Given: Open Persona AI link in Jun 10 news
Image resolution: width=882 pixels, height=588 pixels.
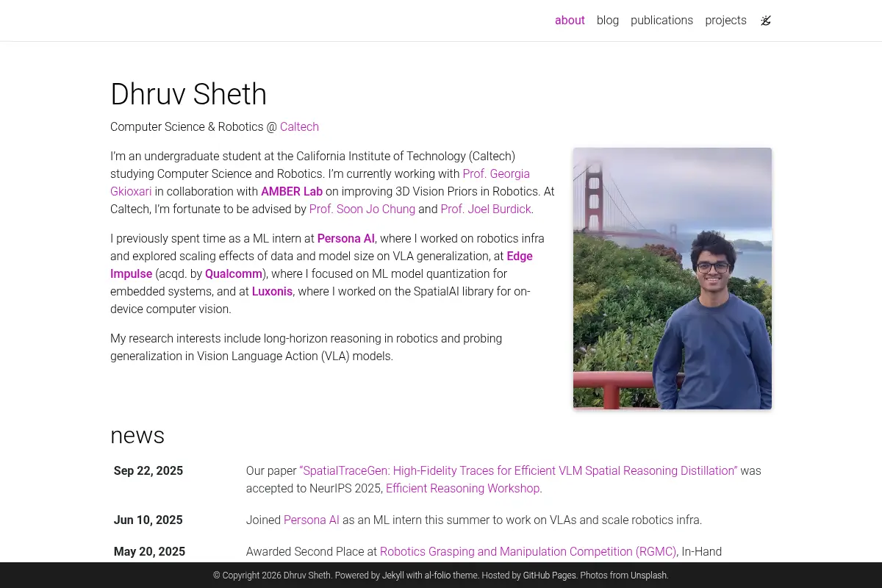Looking at the screenshot, I should click(x=312, y=520).
